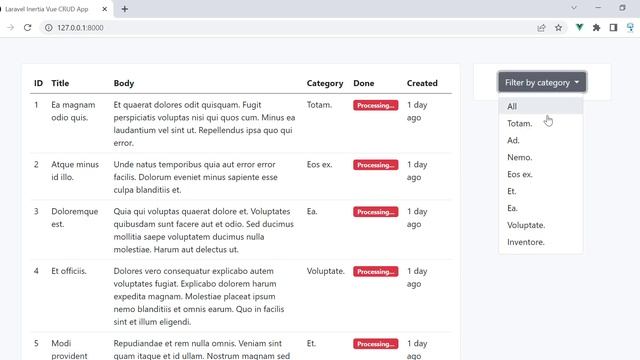
Task: Click body text starting 'Et quaerat dolores odit'
Action: pos(204,124)
